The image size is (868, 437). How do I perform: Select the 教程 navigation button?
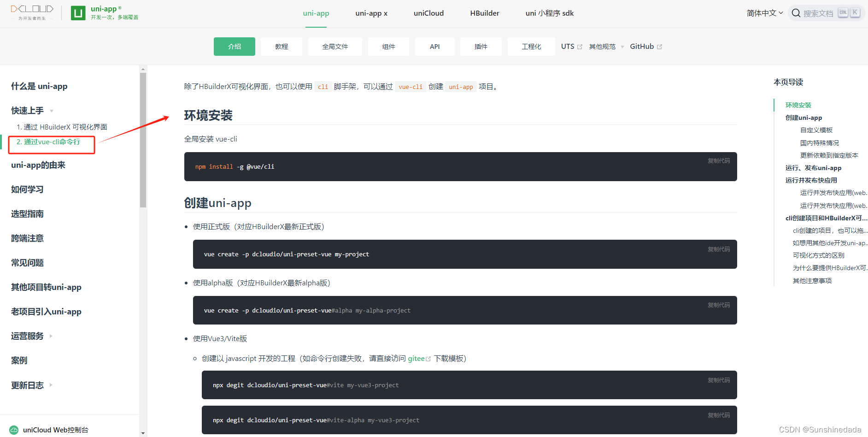[282, 47]
